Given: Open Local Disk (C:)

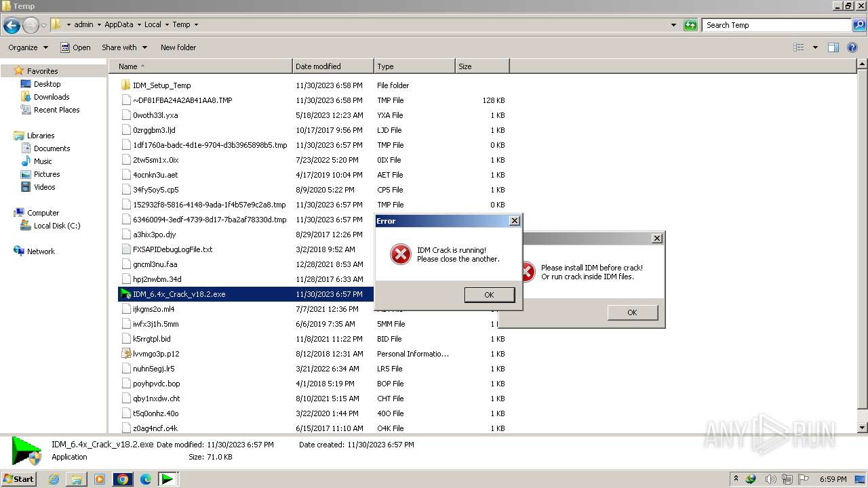Looking at the screenshot, I should 57,226.
